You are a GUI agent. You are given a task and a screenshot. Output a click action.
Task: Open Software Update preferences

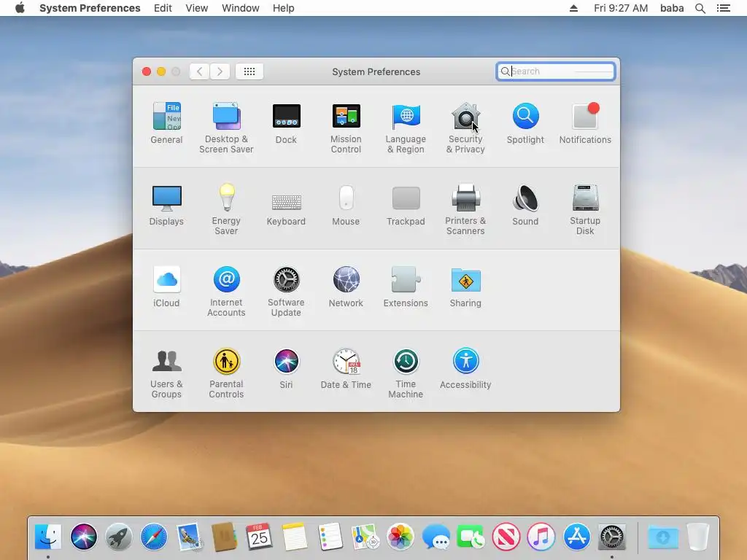[x=286, y=292]
